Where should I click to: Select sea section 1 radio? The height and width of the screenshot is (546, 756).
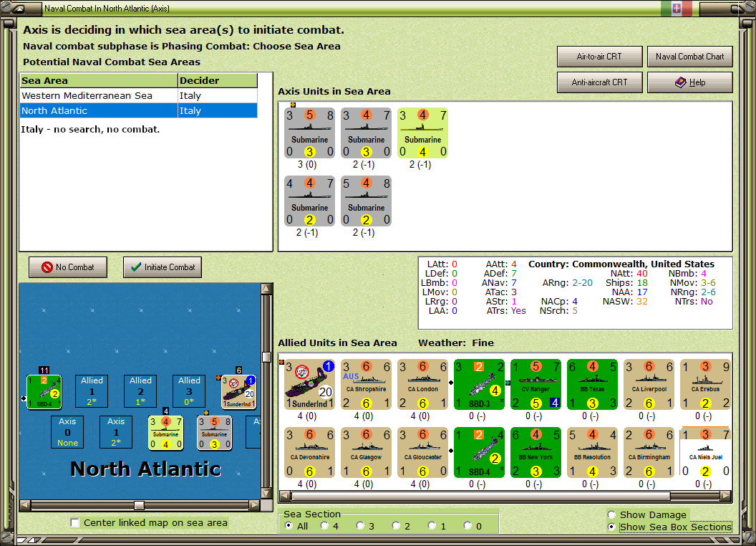(432, 526)
